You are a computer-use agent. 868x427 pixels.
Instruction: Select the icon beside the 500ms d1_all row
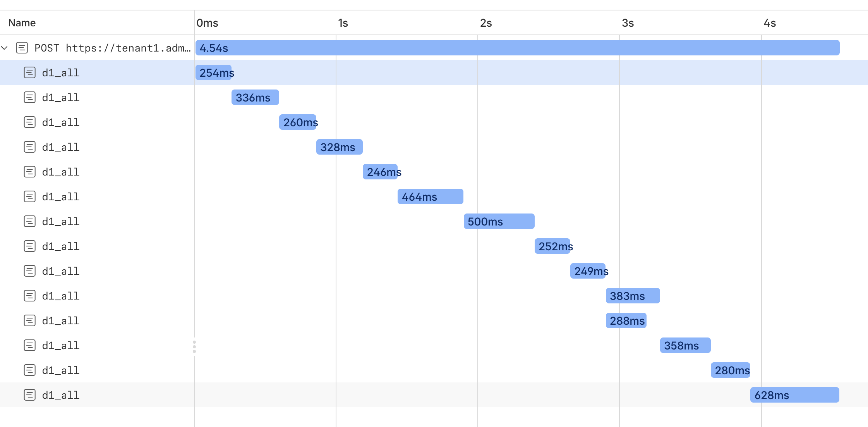30,221
